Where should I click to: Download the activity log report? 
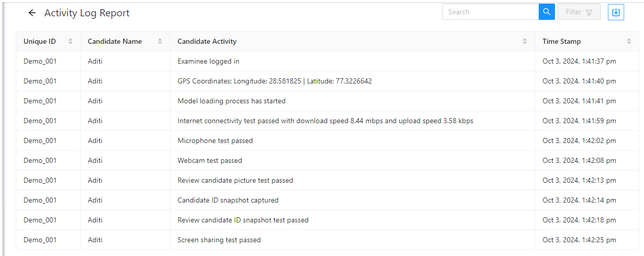pyautogui.click(x=616, y=12)
